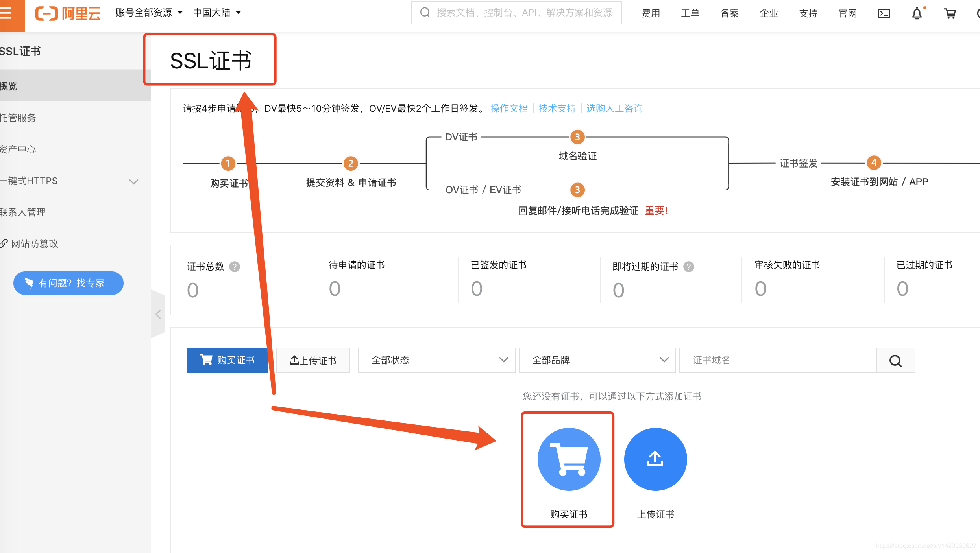This screenshot has height=553, width=980.
Task: Click the 已过期的证书 count
Action: [x=902, y=289]
